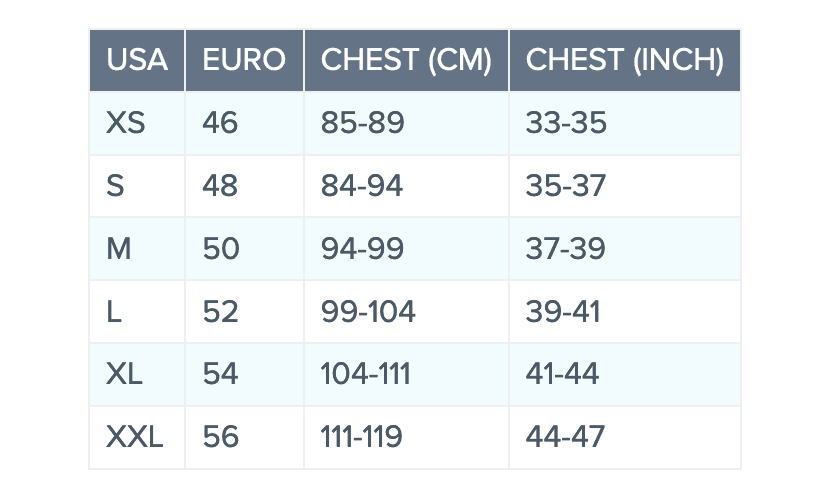Select the 84-94 chest cm value
The image size is (836, 500).
(362, 186)
